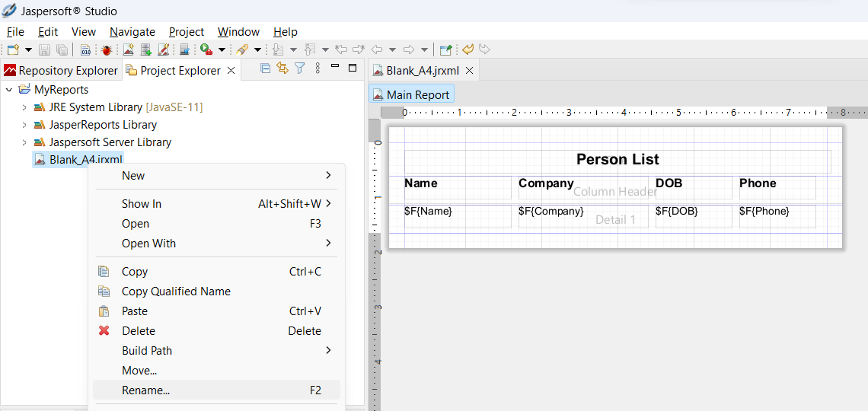Expand the JRE System Library node
Image resolution: width=868 pixels, height=411 pixels.
(24, 107)
